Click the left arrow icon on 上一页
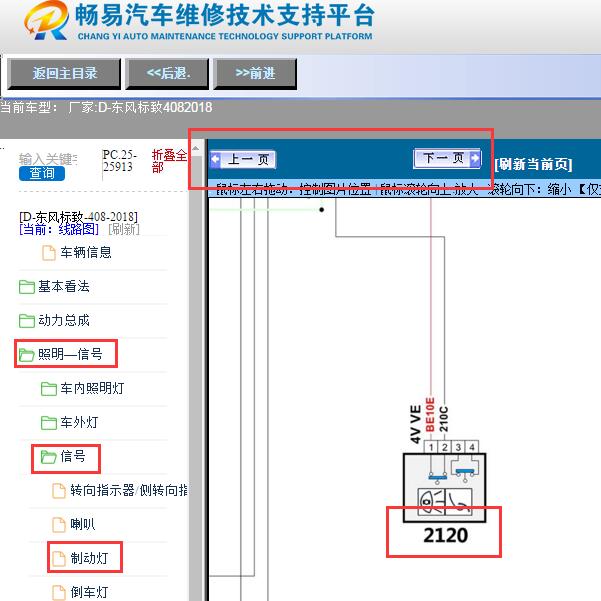 [x=215, y=159]
